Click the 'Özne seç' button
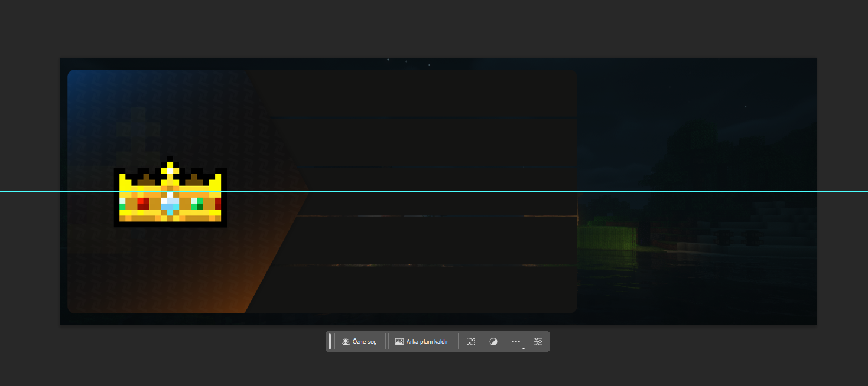This screenshot has width=868, height=386. pyautogui.click(x=360, y=342)
